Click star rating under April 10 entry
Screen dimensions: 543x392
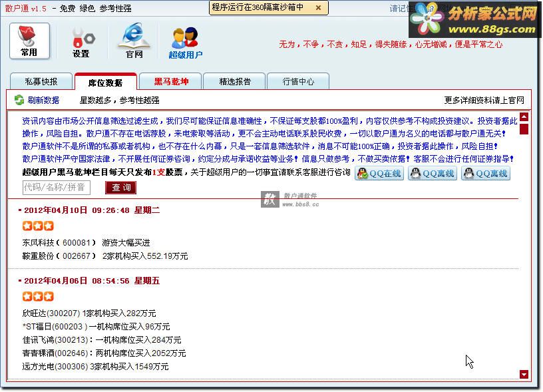(38, 226)
